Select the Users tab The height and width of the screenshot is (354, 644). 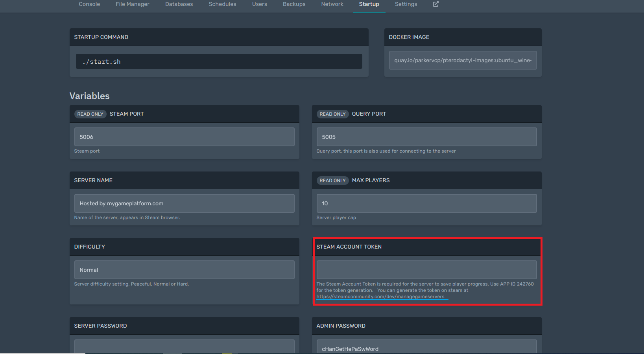click(x=260, y=4)
